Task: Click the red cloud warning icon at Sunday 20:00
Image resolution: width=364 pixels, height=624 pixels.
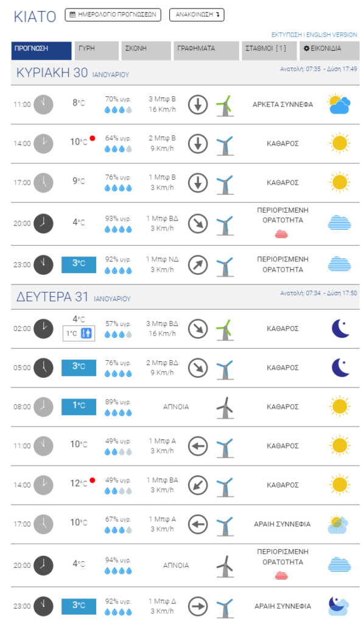Action: pyautogui.click(x=281, y=234)
